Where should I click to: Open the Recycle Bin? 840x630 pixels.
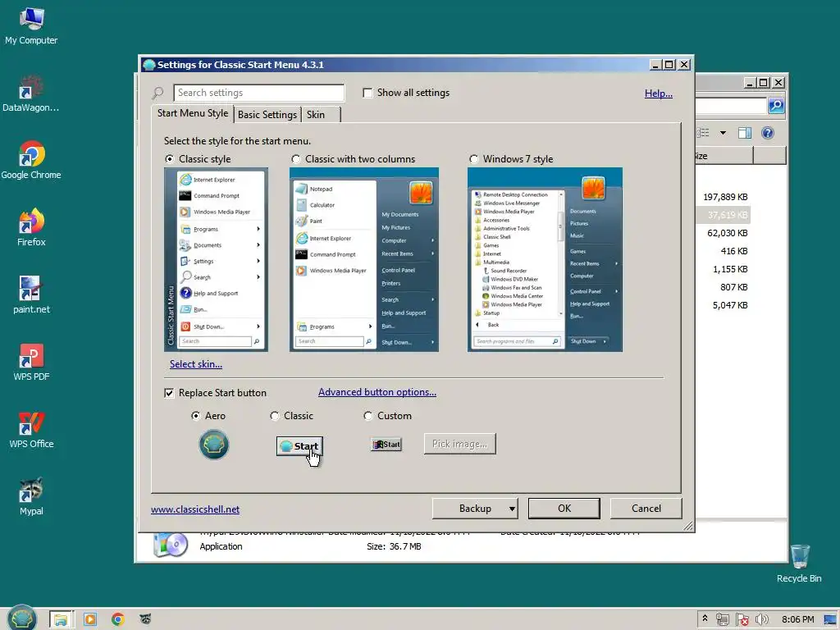click(x=799, y=564)
